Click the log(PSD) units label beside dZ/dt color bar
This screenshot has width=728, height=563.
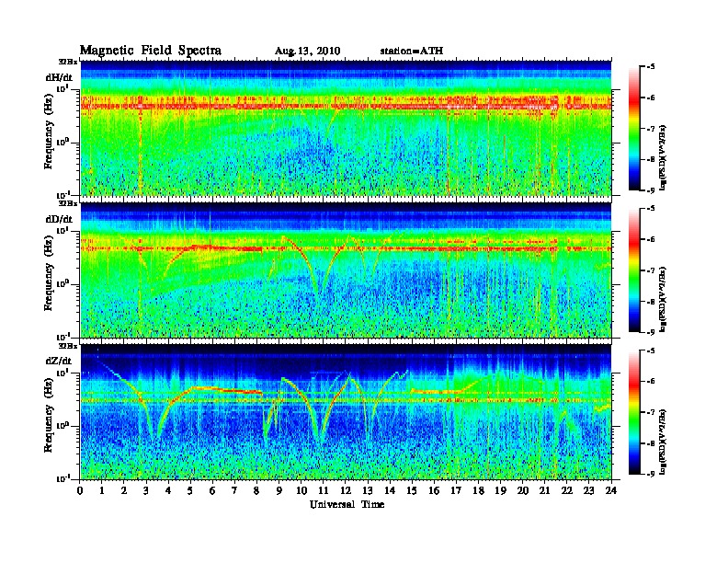pyautogui.click(x=663, y=442)
